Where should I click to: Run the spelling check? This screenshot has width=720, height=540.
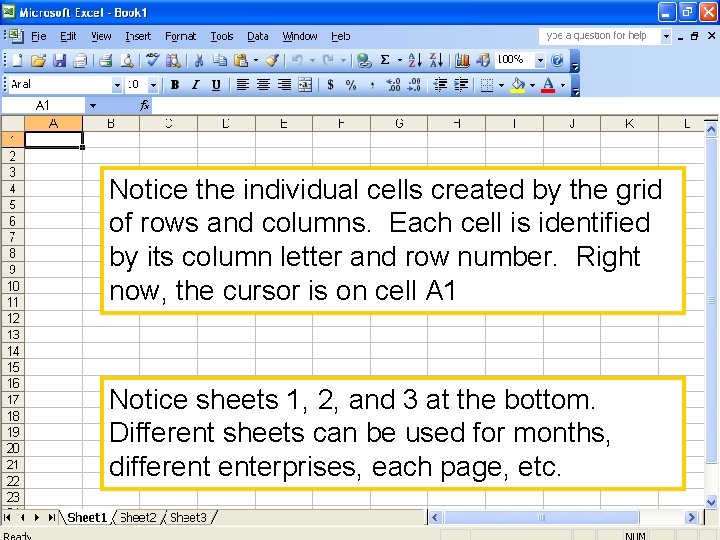[152, 60]
